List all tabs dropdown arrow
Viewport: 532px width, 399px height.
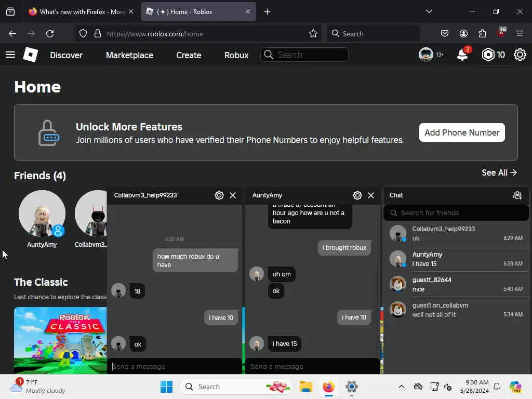[429, 11]
